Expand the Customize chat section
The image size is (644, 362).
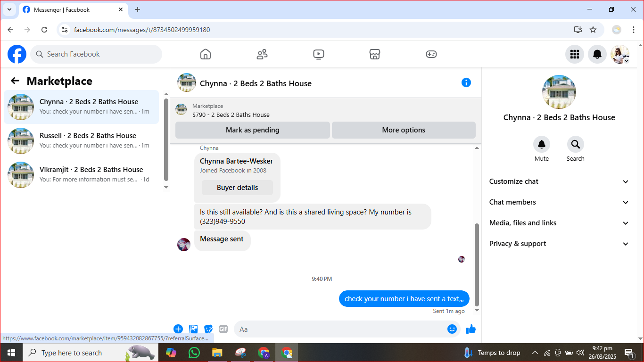tap(559, 181)
